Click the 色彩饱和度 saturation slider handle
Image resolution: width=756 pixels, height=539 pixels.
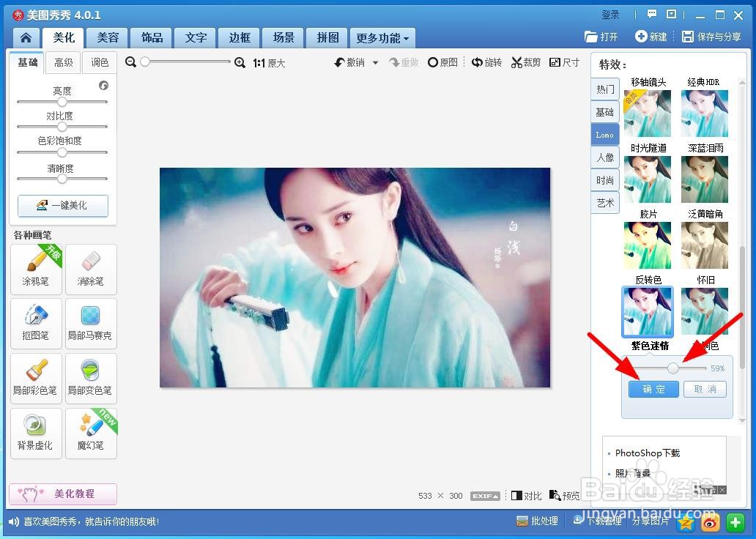(62, 152)
